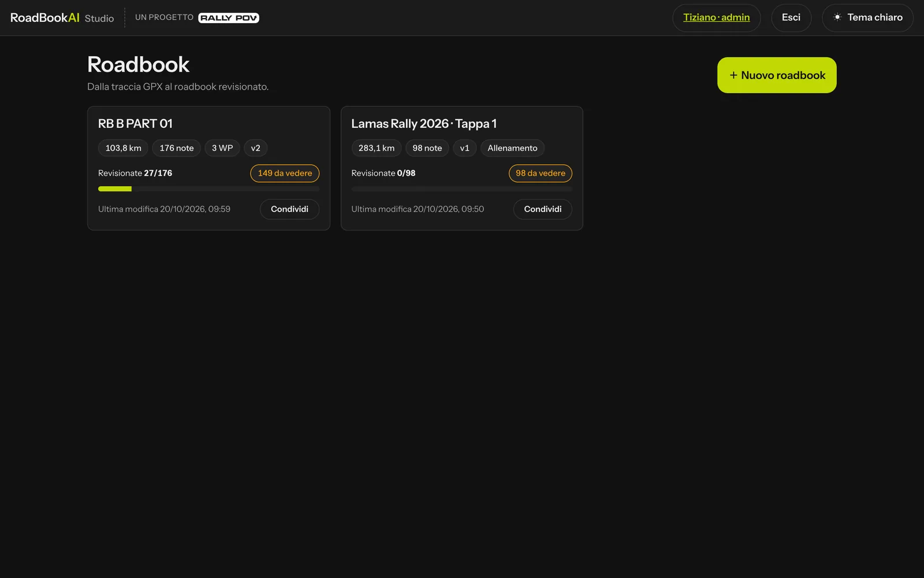
Task: Click the 98 da vedere badge
Action: pyautogui.click(x=541, y=173)
